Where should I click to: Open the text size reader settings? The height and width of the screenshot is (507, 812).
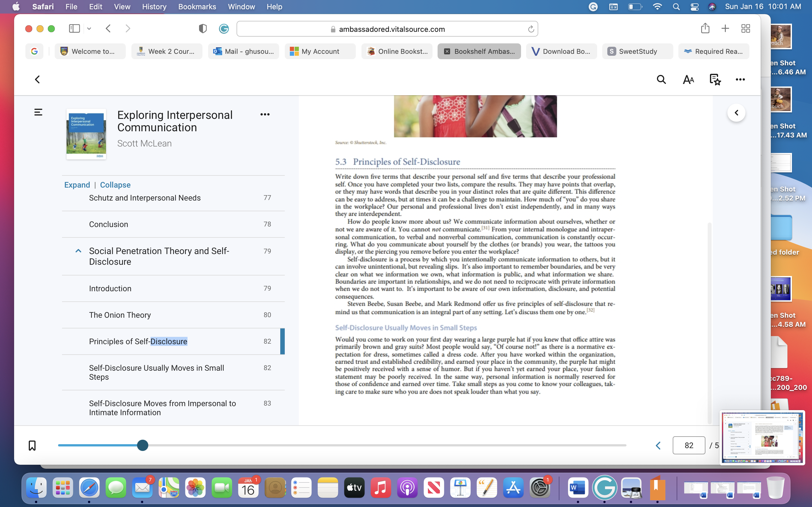[688, 79]
